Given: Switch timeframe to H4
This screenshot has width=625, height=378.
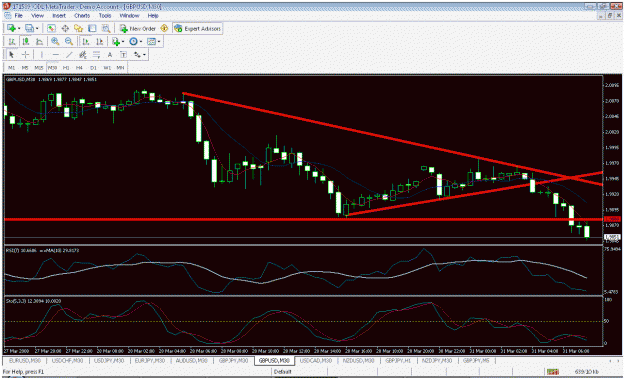Looking at the screenshot, I should 79,68.
